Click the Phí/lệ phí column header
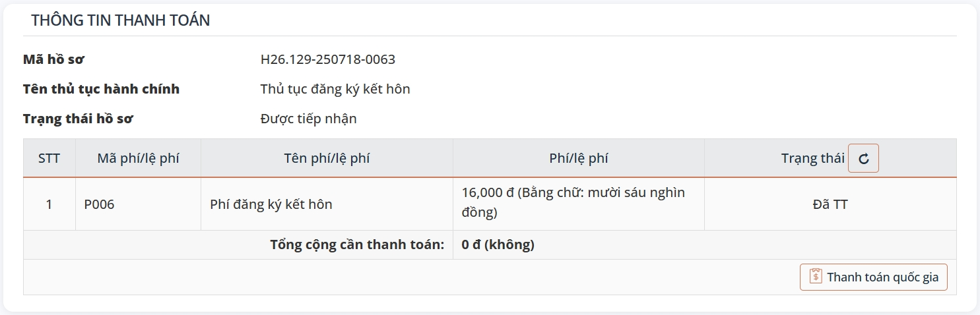The height and width of the screenshot is (315, 980). pos(578,158)
